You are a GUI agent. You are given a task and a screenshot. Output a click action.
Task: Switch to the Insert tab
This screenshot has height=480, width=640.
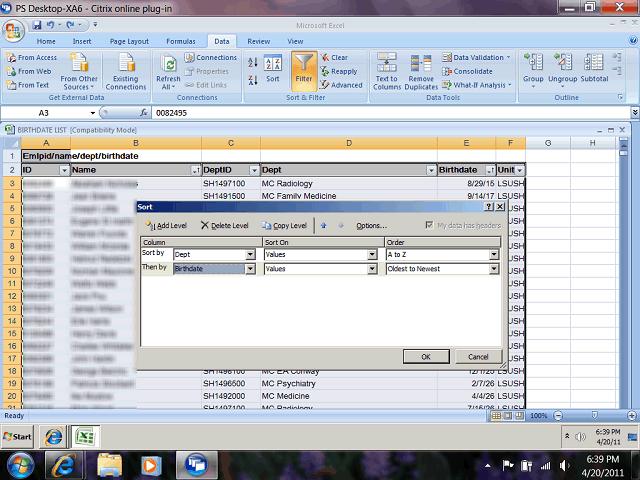point(82,41)
